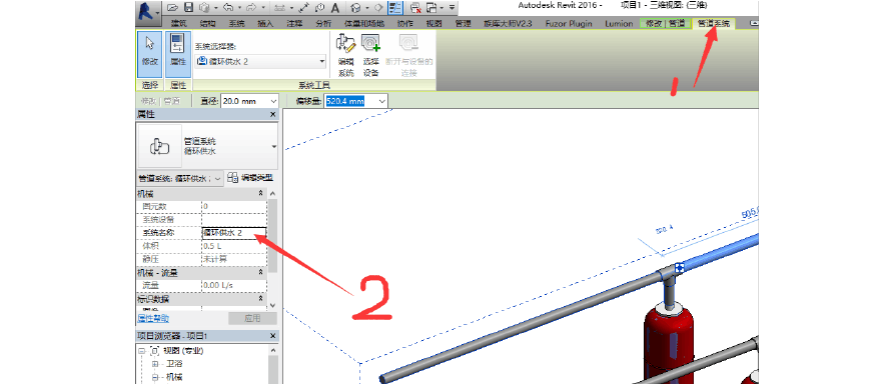The width and height of the screenshot is (893, 384).
Task: Open the 视图 ribbon tab
Action: coord(434,23)
